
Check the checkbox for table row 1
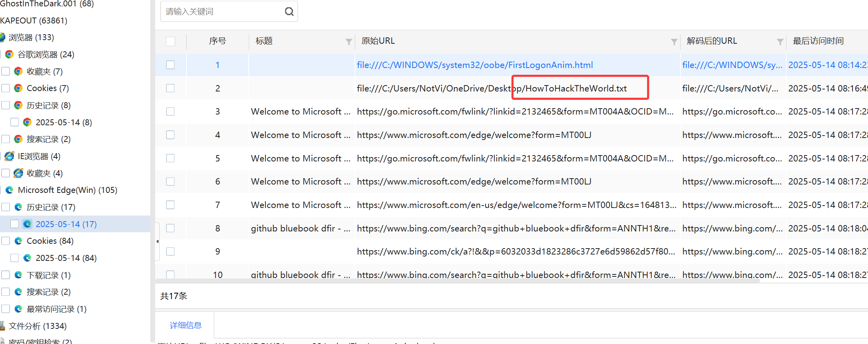(x=170, y=65)
